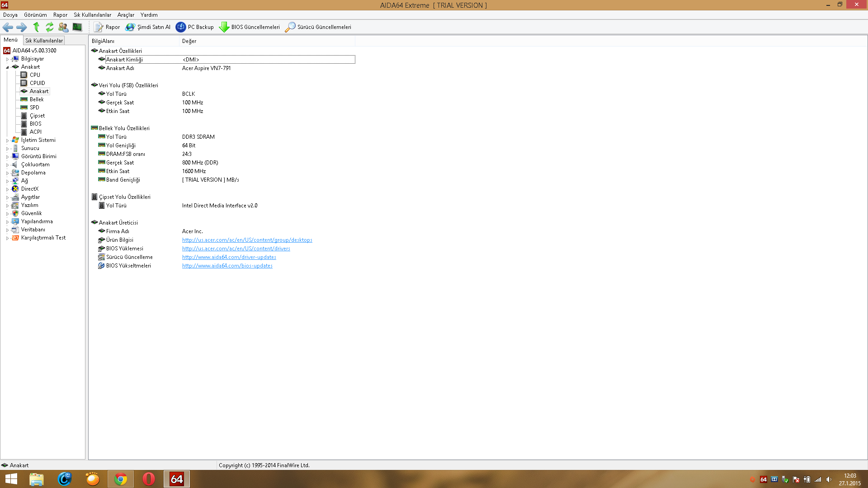Viewport: 868px width, 488px height.
Task: Open the Sık Kullanılanlar menu
Action: point(92,15)
